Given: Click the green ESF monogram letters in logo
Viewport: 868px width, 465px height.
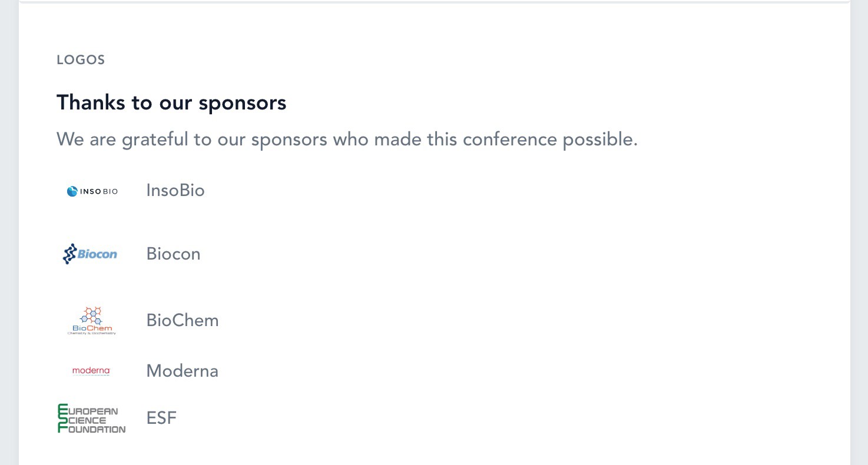Looking at the screenshot, I should point(62,418).
